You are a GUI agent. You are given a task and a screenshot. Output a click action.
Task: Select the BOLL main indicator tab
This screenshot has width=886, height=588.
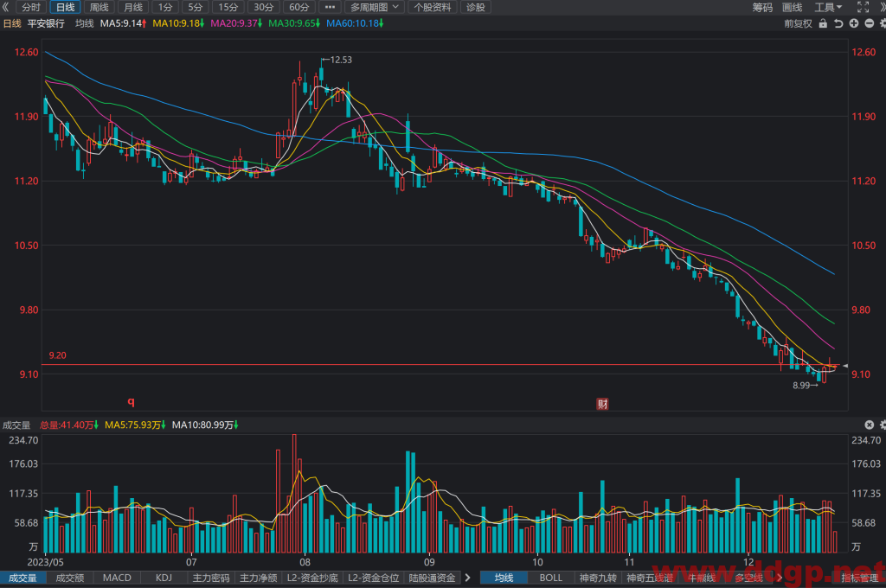click(551, 578)
